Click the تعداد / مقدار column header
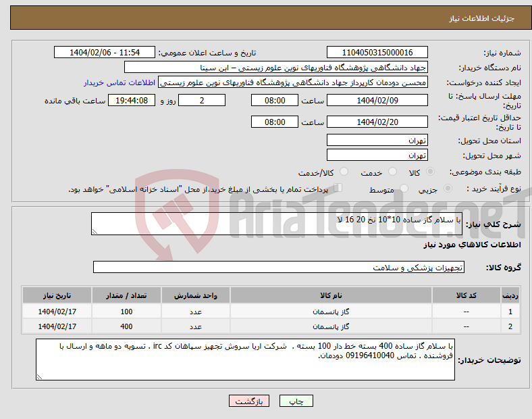The image size is (532, 419). 126,295
